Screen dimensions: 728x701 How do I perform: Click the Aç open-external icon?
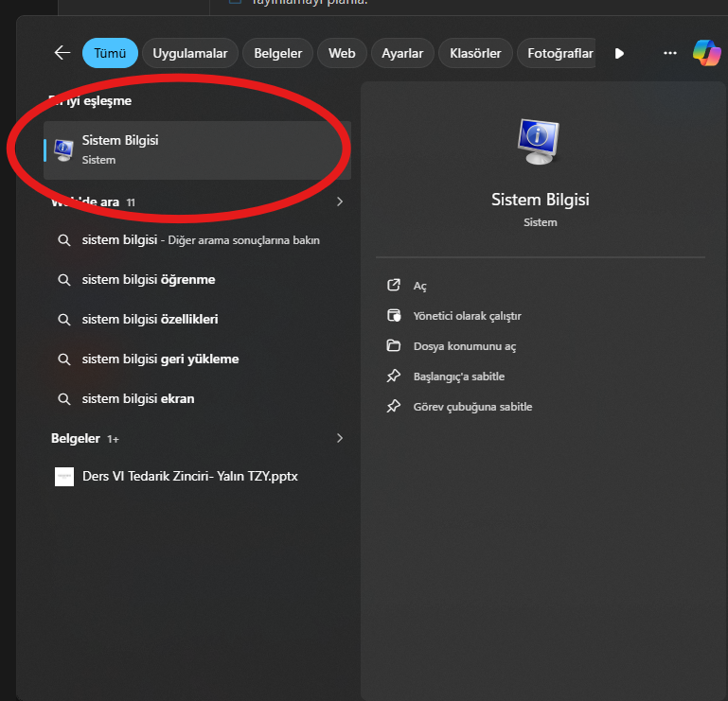(x=394, y=285)
